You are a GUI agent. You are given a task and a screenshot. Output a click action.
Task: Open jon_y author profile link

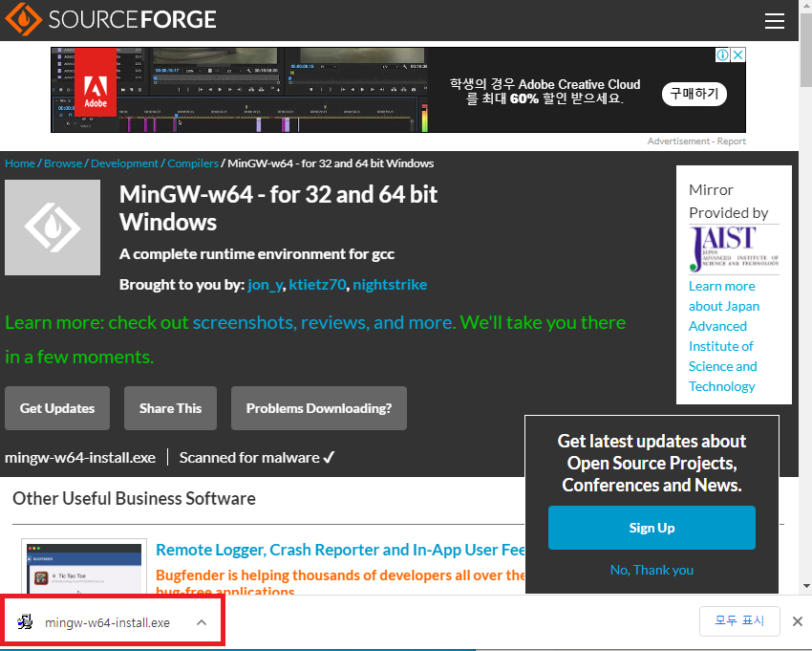click(x=266, y=285)
